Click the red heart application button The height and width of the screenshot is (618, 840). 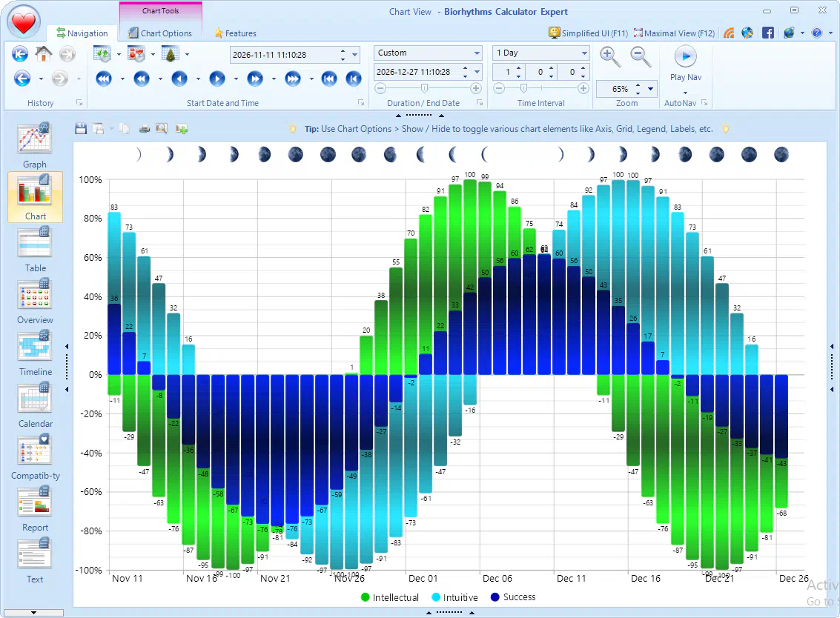pos(24,22)
